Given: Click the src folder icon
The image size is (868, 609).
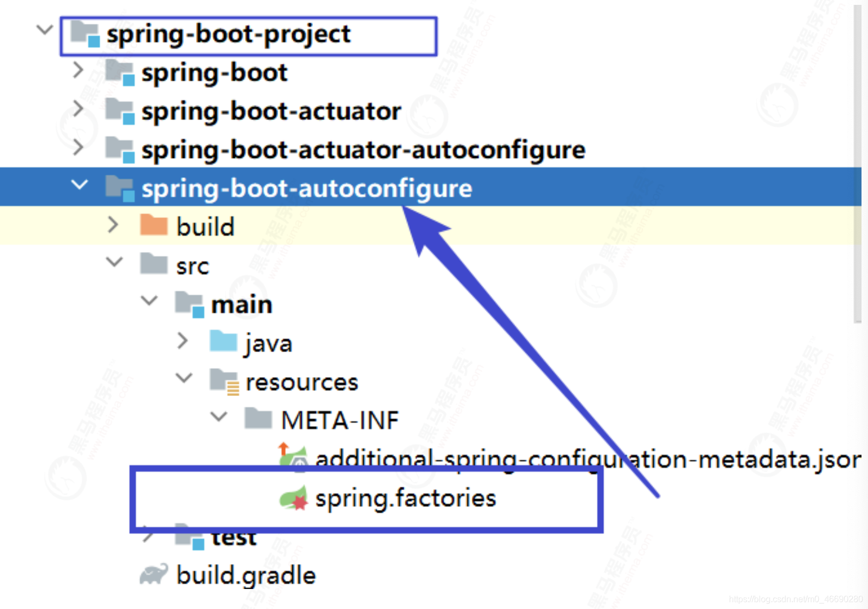Looking at the screenshot, I should 154,264.
